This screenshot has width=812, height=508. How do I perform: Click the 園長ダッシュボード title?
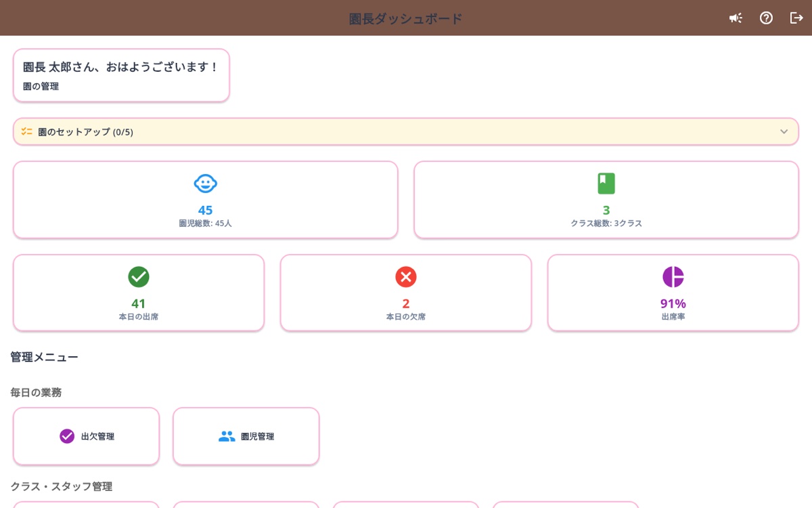(x=406, y=18)
